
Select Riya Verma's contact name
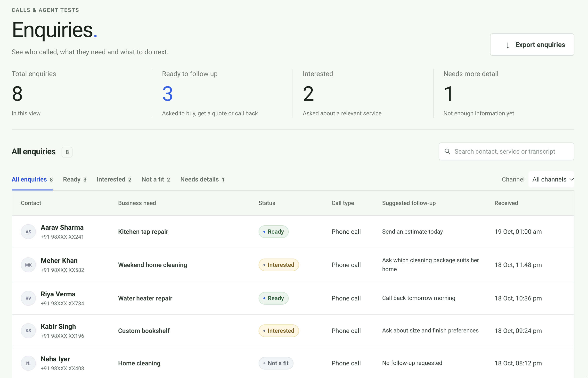coord(58,294)
